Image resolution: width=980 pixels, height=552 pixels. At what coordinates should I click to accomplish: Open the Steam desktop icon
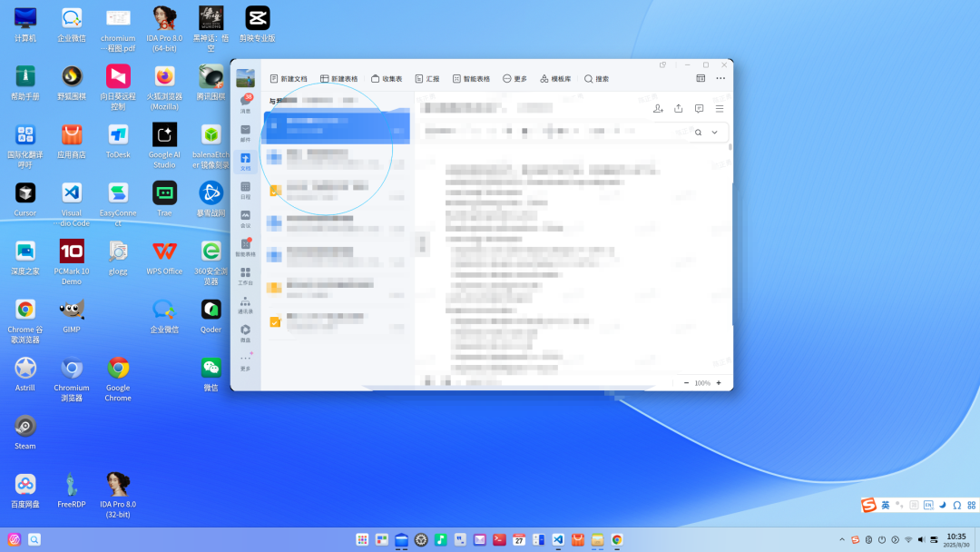tap(25, 432)
